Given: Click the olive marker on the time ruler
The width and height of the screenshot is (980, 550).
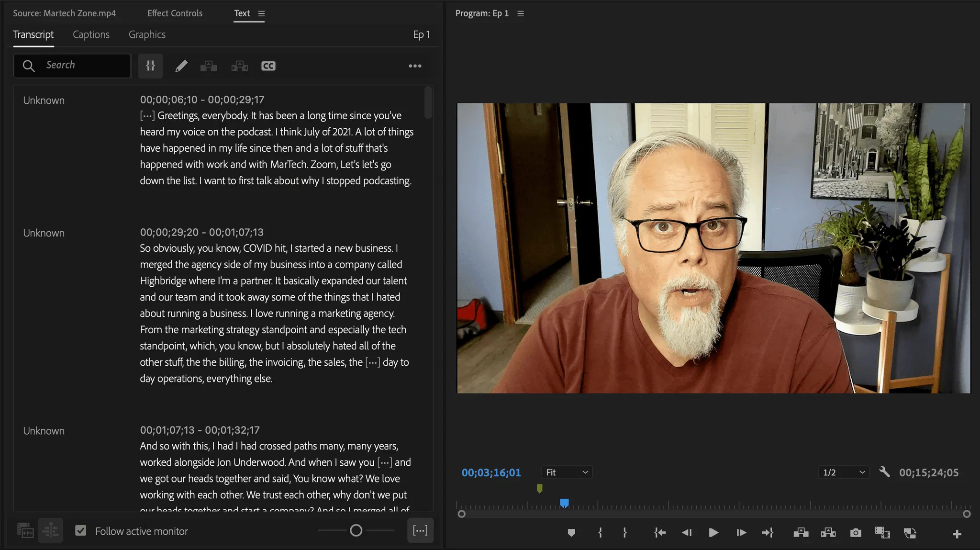Looking at the screenshot, I should point(540,488).
